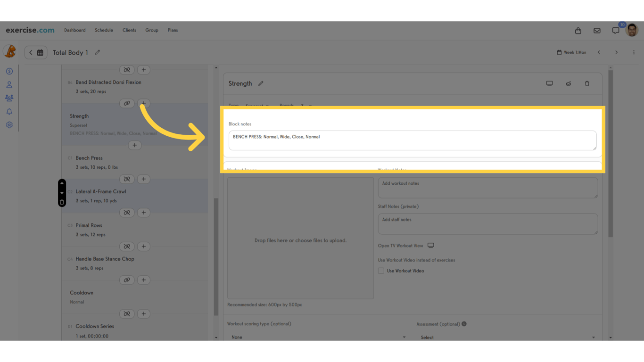
Task: Open the shopping cart icon in the header
Action: [578, 30]
